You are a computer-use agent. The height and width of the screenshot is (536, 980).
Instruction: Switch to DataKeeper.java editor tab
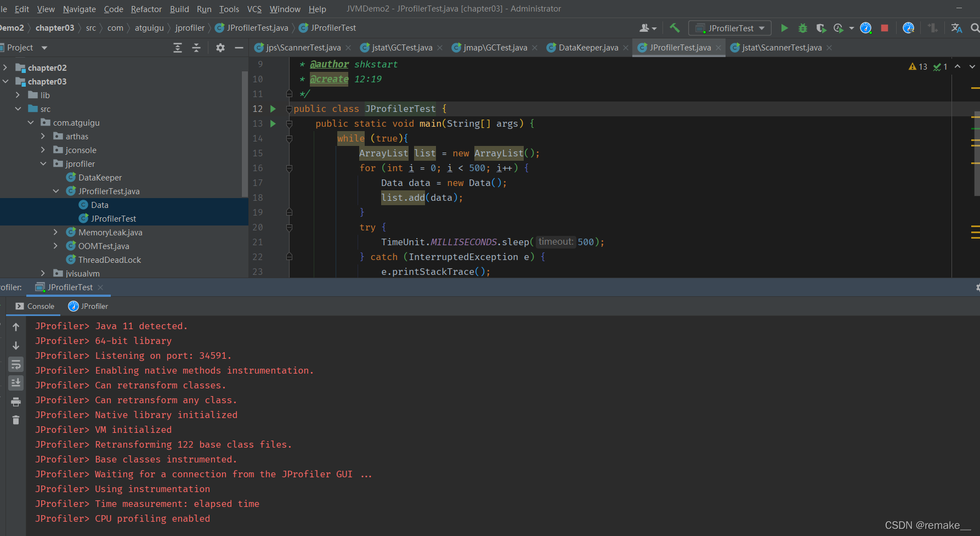(x=588, y=48)
